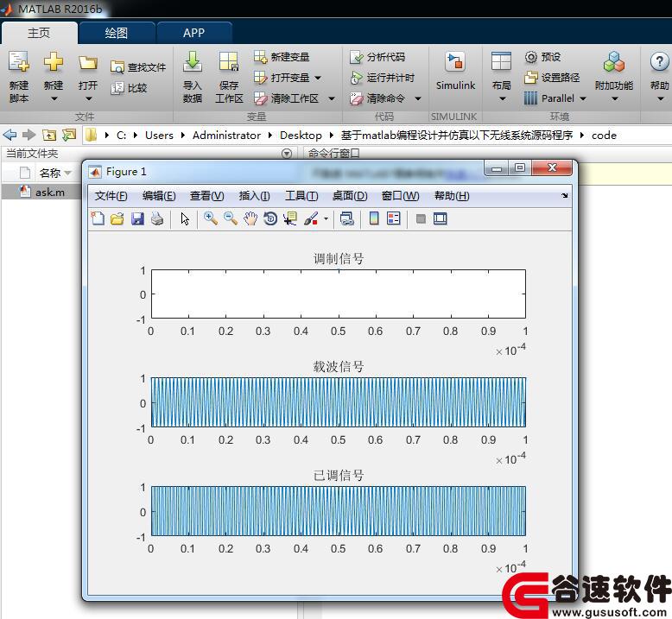The height and width of the screenshot is (619, 672).
Task: Click Open File icon in Figure 1 toolbar
Action: [x=117, y=219]
